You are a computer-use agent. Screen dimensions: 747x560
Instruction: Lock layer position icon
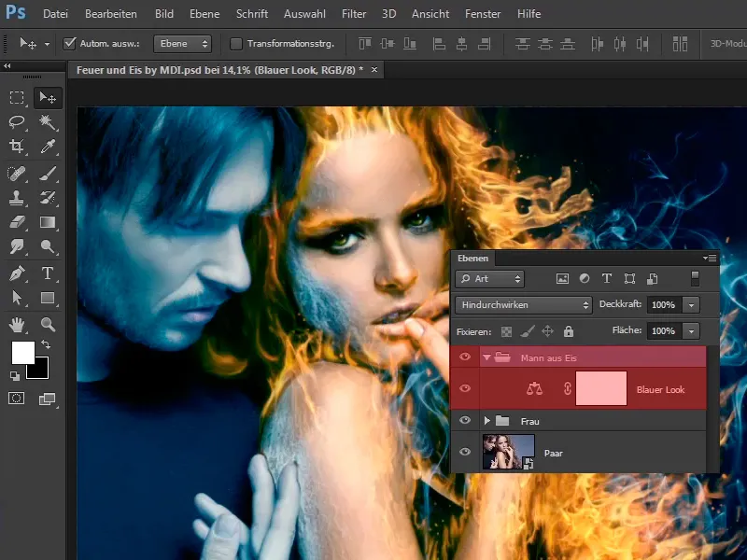click(548, 331)
